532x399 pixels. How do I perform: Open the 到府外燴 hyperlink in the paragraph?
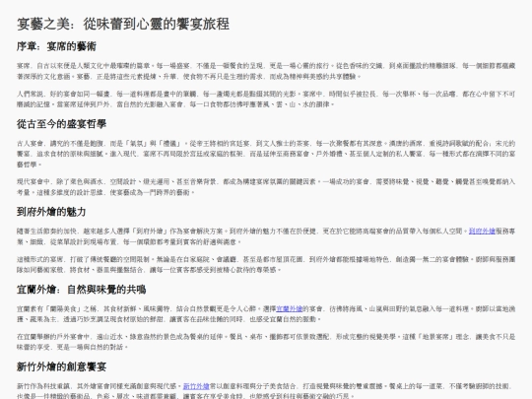pyautogui.click(x=482, y=232)
